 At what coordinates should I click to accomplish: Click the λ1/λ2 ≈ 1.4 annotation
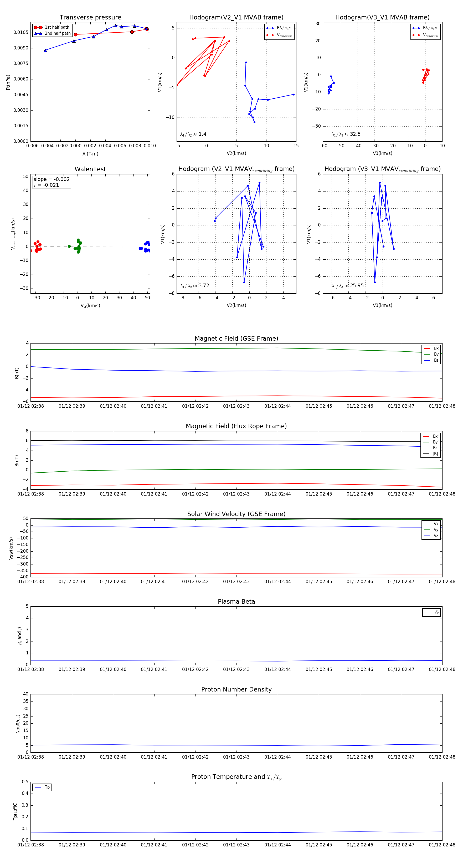click(x=193, y=134)
